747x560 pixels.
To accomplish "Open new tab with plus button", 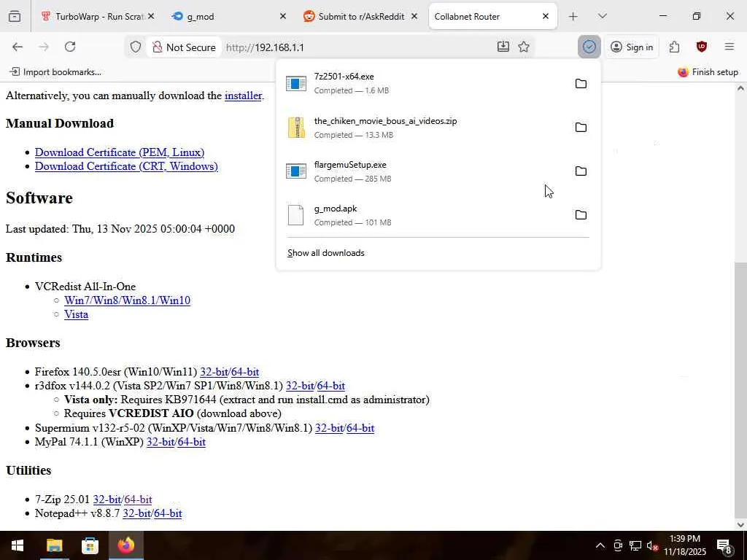I will 573,16.
